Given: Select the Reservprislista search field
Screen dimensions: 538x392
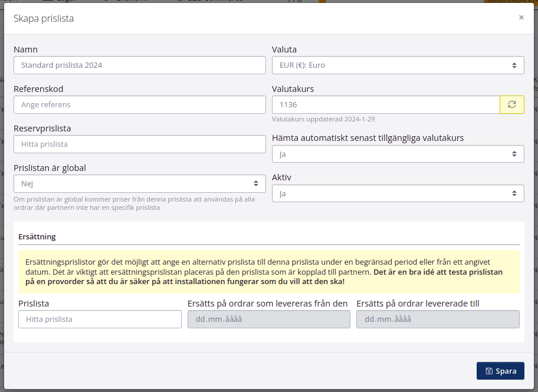Looking at the screenshot, I should (139, 144).
